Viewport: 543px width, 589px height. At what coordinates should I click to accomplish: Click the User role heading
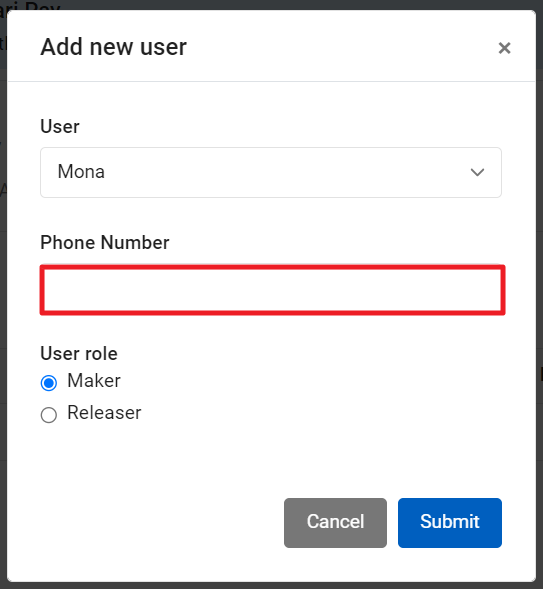click(x=79, y=353)
